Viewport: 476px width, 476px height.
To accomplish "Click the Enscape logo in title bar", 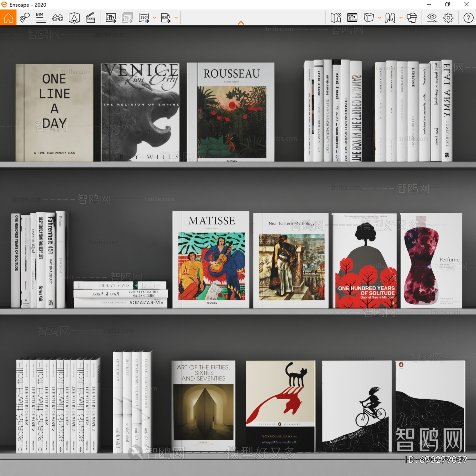I will click(4, 4).
